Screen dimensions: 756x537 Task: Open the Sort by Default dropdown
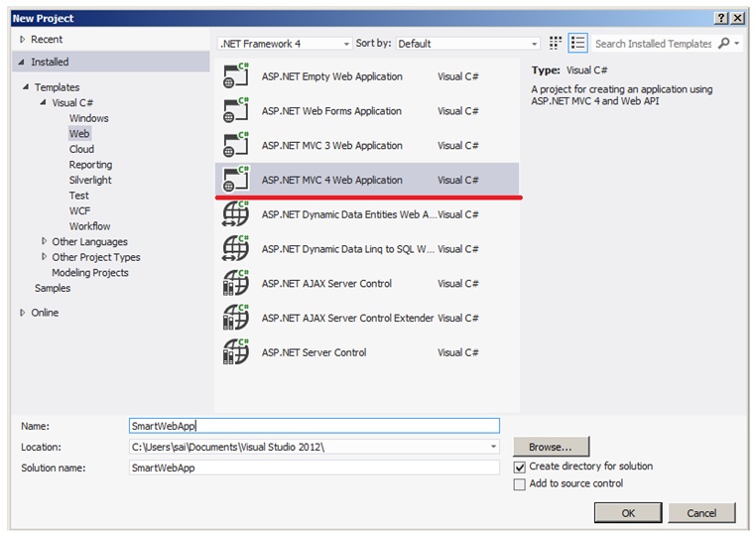[x=467, y=44]
